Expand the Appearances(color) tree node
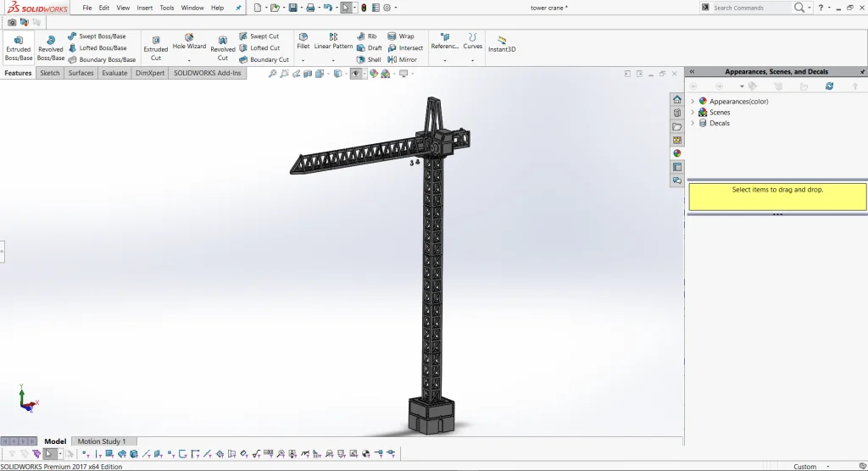 point(693,102)
